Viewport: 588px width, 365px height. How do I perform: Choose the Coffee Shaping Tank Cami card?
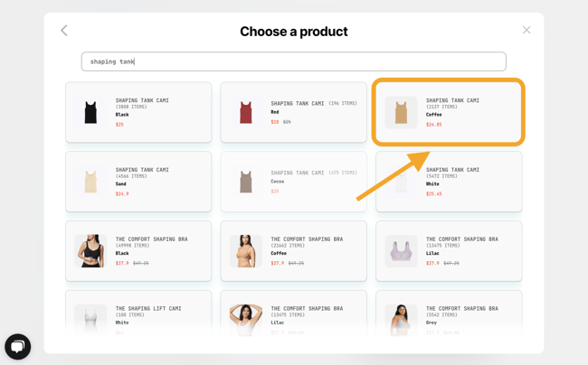(x=449, y=112)
